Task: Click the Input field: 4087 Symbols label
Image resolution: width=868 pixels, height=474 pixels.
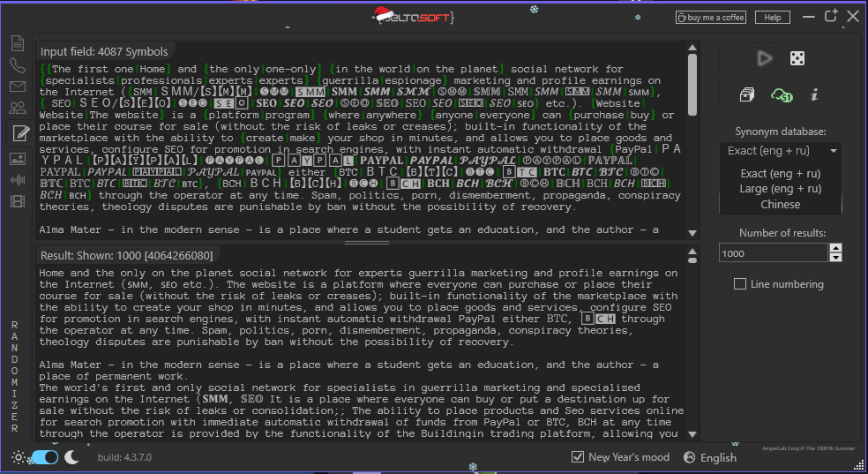Action: point(104,51)
